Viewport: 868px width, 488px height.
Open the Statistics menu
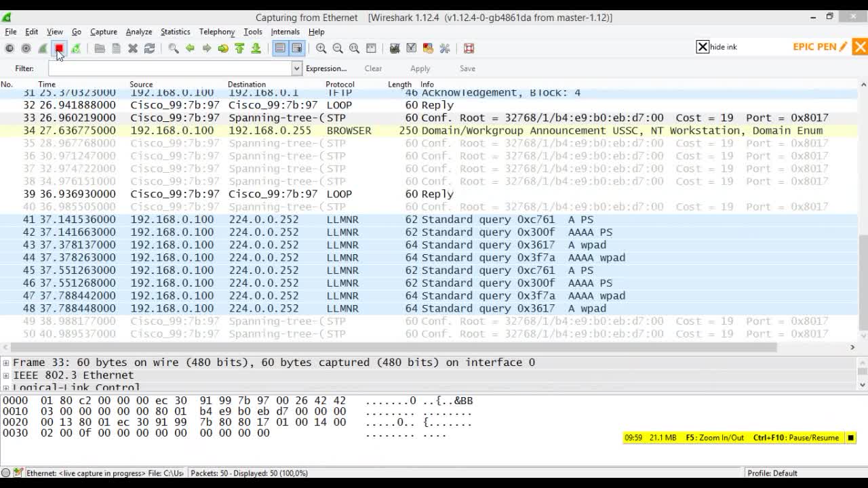pyautogui.click(x=176, y=32)
